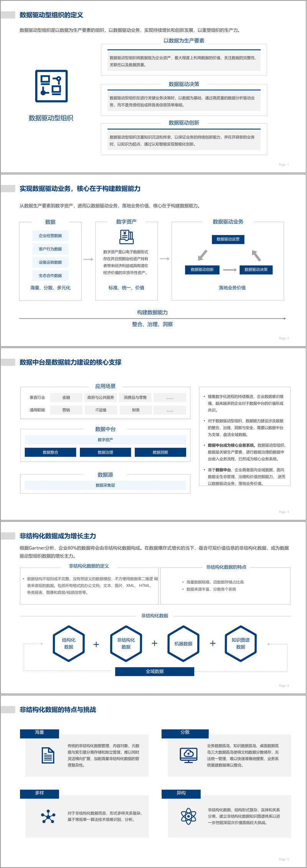Click the 金融 cell
The height and width of the screenshot is (868, 307).
[66, 398]
